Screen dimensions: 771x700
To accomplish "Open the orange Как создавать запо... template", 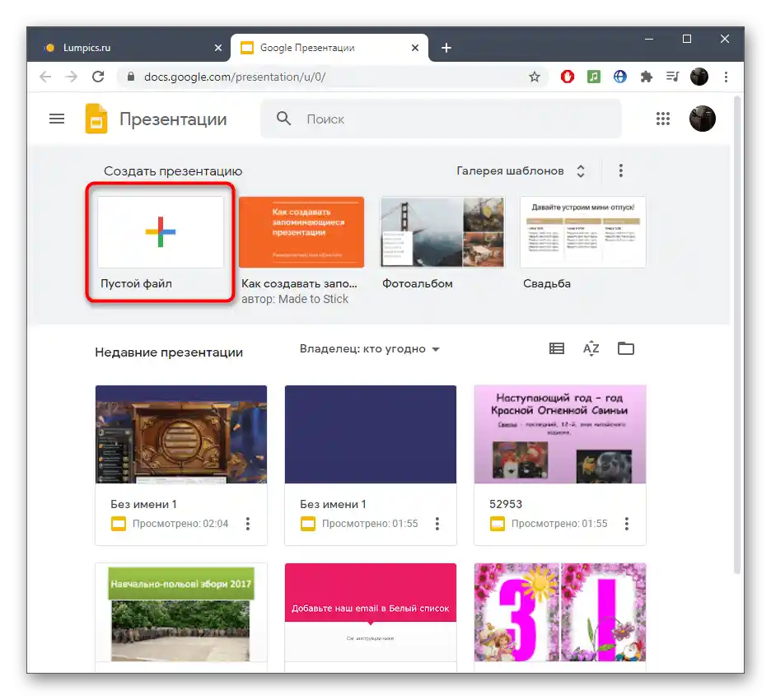I will (301, 232).
